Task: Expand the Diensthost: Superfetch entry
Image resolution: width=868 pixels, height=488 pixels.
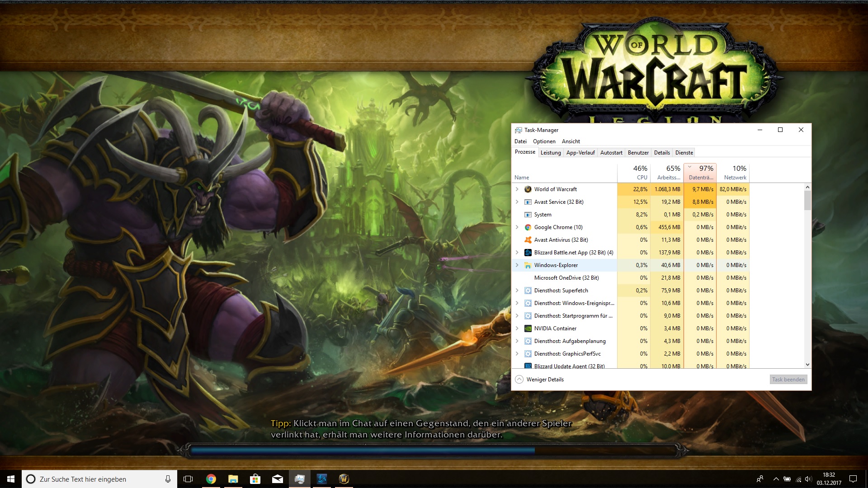Action: coord(517,291)
